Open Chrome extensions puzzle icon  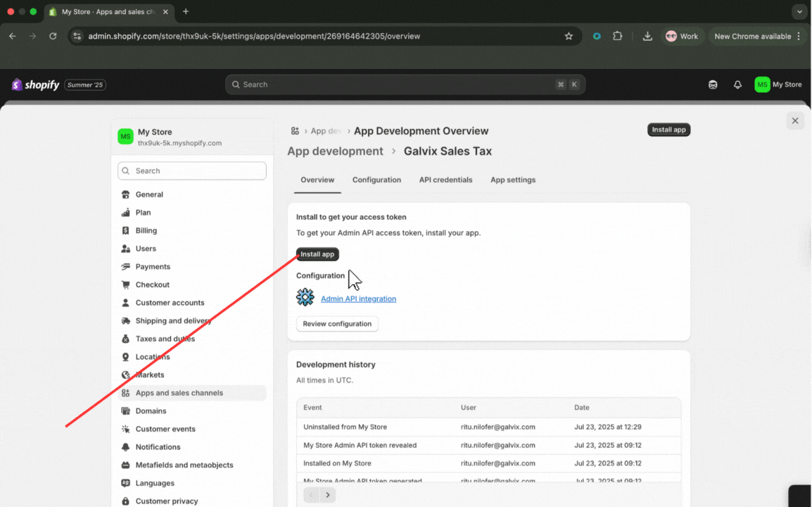tap(617, 37)
